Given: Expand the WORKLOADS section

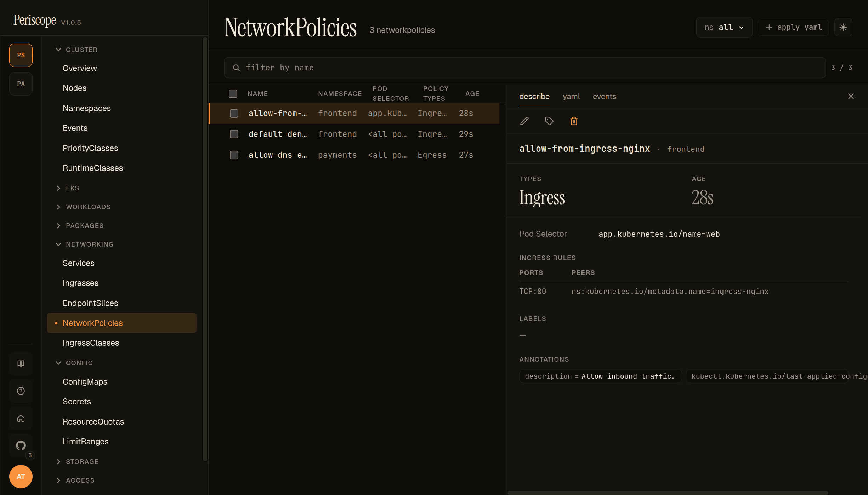Looking at the screenshot, I should (x=83, y=207).
